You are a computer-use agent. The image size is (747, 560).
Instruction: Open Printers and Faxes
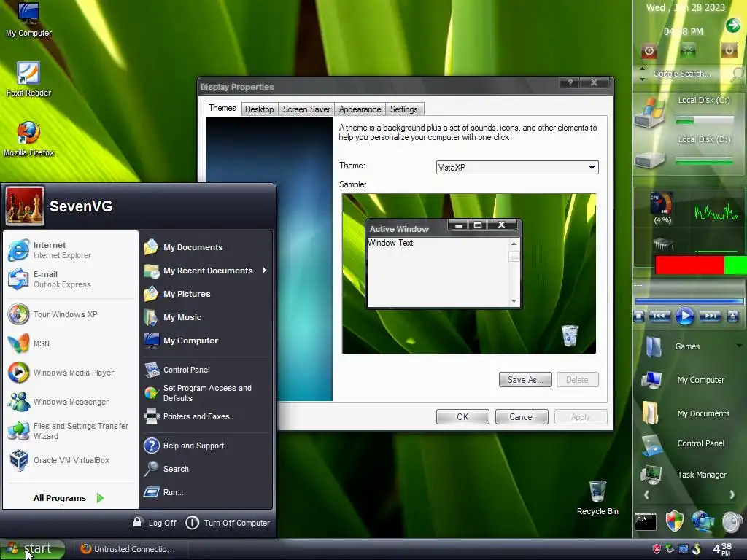pyautogui.click(x=206, y=416)
